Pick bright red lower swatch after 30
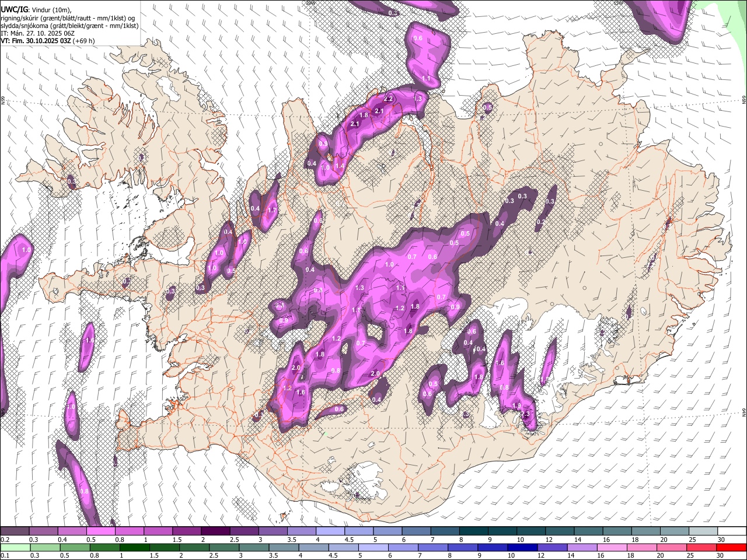This screenshot has width=747, height=560. point(732,548)
